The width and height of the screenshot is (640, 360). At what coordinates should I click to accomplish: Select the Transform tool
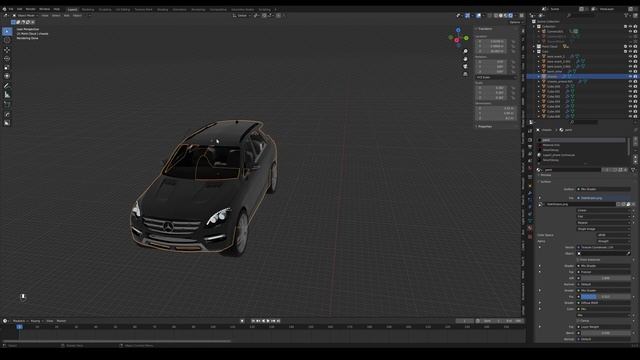(x=7, y=76)
